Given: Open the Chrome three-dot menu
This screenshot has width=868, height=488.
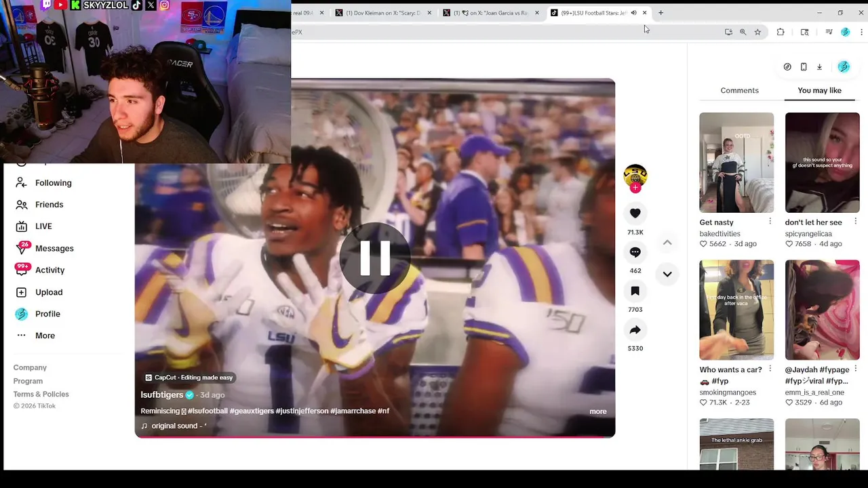Looking at the screenshot, I should [x=861, y=32].
